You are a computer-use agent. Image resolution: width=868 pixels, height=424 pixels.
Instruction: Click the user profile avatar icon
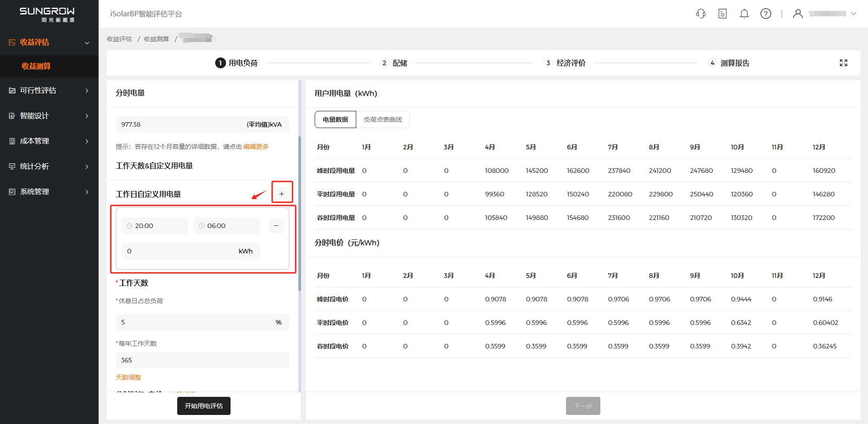[798, 14]
